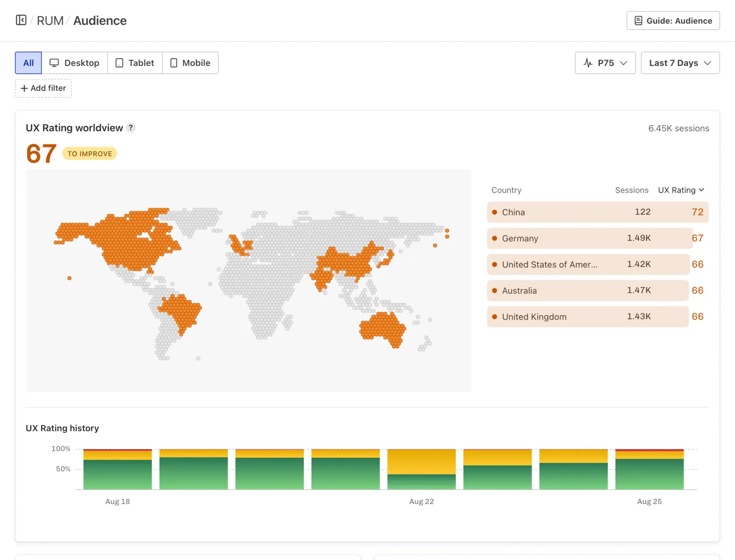Click the UX Rating worldview help icon
The height and width of the screenshot is (560, 735).
130,128
